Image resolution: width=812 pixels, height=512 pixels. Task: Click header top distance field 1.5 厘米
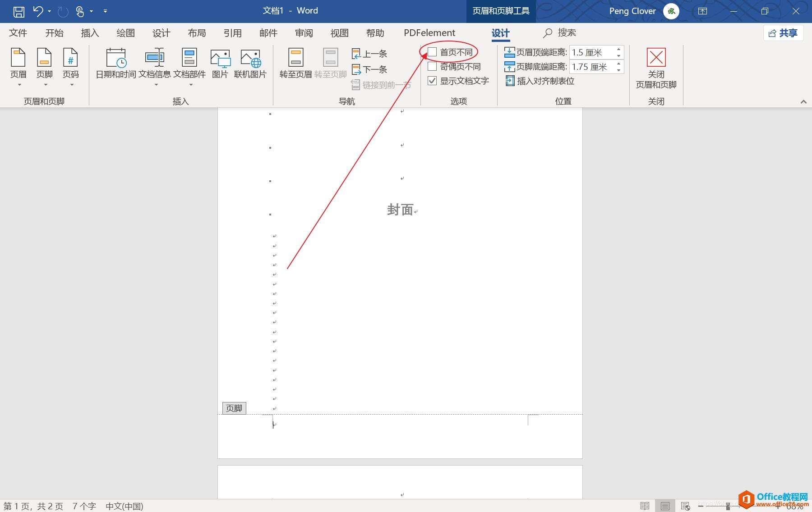coord(591,52)
